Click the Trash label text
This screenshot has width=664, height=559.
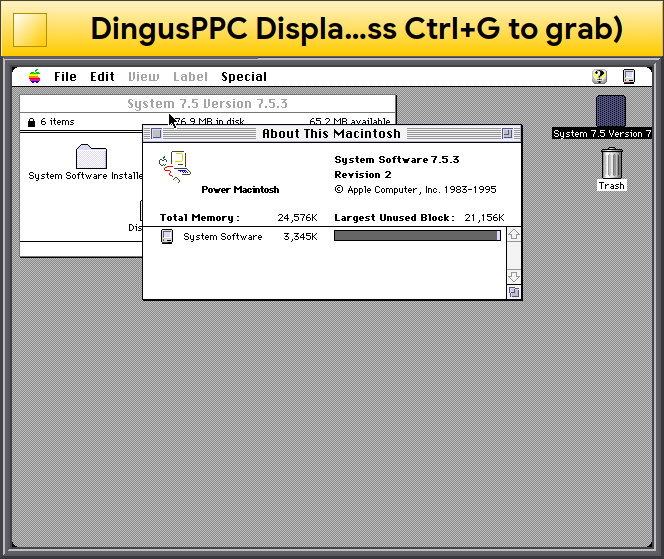611,185
